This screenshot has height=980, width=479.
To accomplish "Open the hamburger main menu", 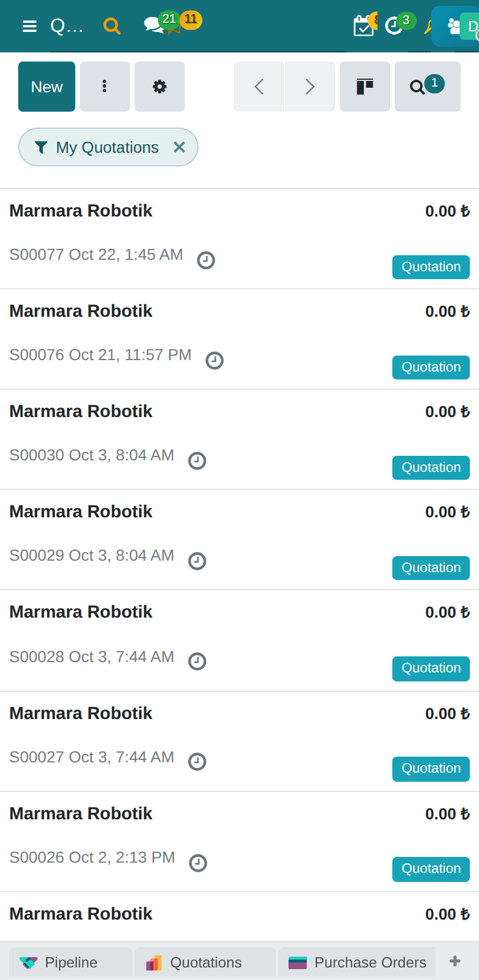I will 30,26.
